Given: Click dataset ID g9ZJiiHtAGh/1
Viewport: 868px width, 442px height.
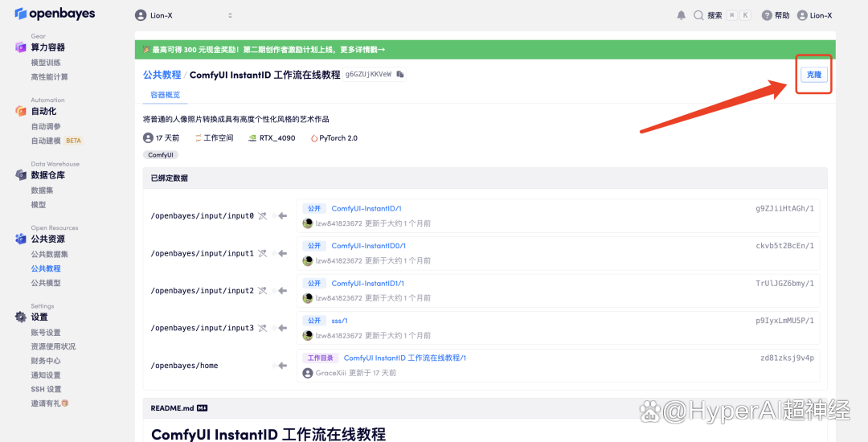Looking at the screenshot, I should click(x=784, y=209).
